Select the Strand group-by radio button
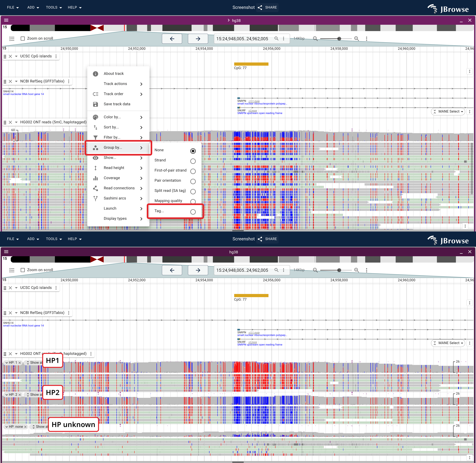The image size is (476, 463). pos(193,161)
